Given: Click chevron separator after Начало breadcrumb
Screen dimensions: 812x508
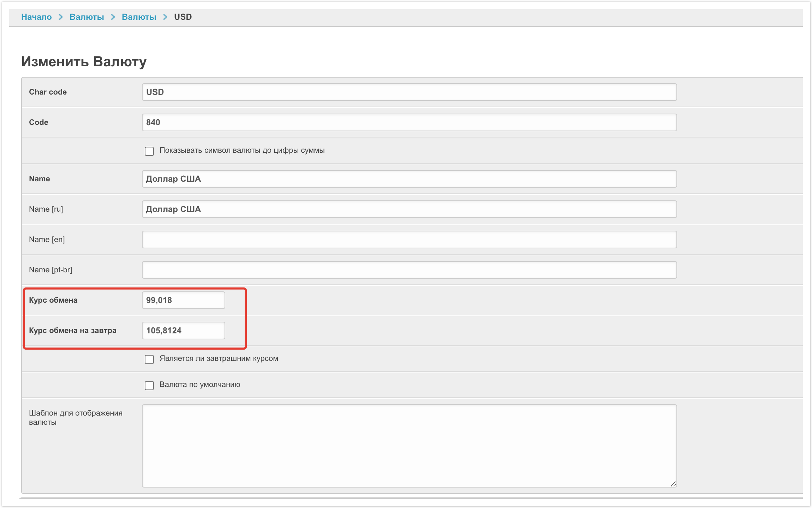Looking at the screenshot, I should point(61,17).
